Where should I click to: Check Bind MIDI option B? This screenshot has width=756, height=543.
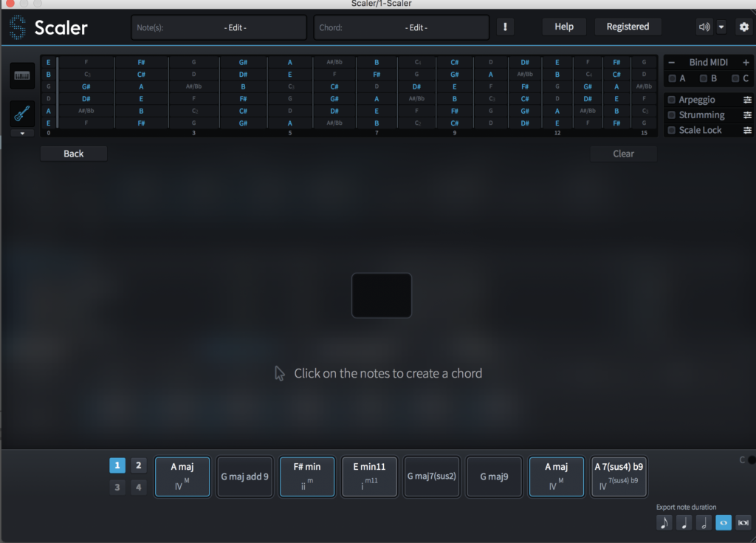pos(704,78)
